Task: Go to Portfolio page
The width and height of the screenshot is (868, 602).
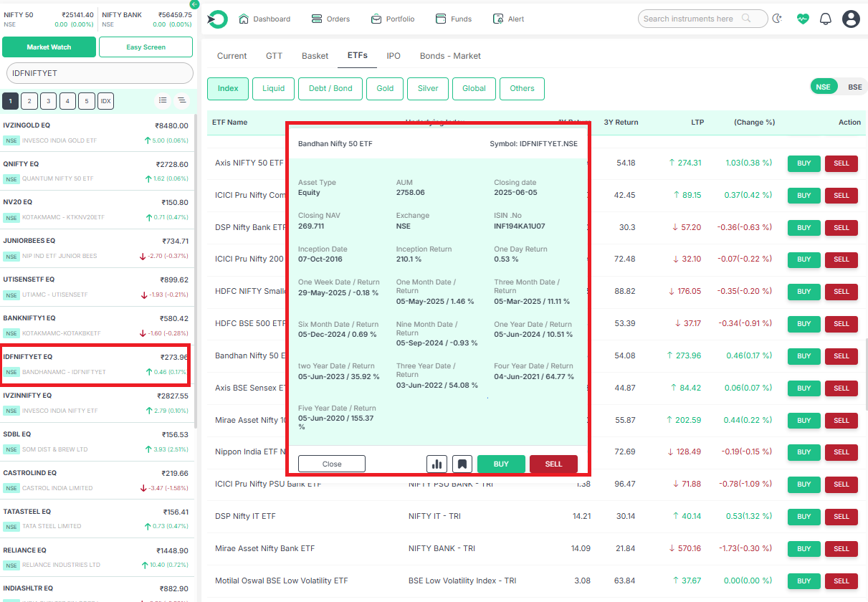Action: (393, 19)
